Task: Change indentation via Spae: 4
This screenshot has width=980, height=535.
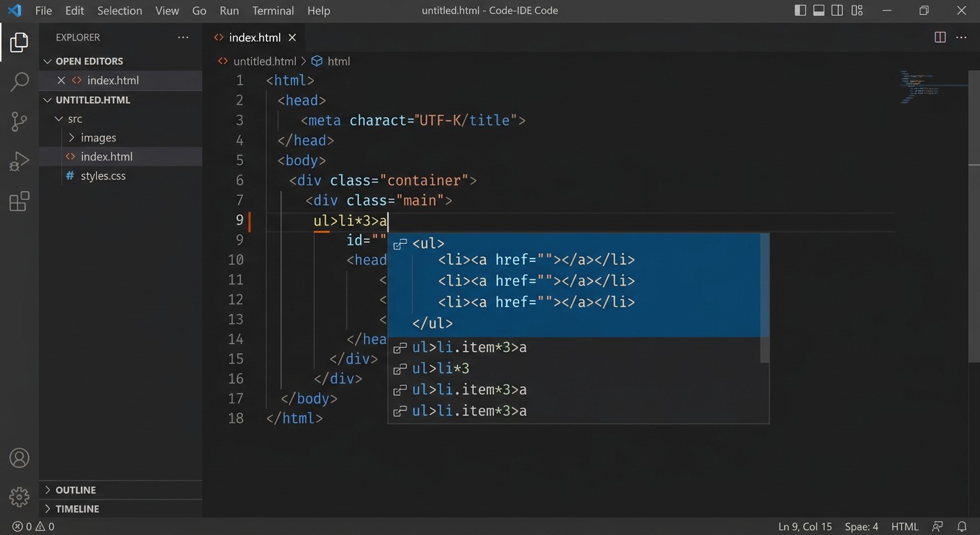Action: [862, 527]
